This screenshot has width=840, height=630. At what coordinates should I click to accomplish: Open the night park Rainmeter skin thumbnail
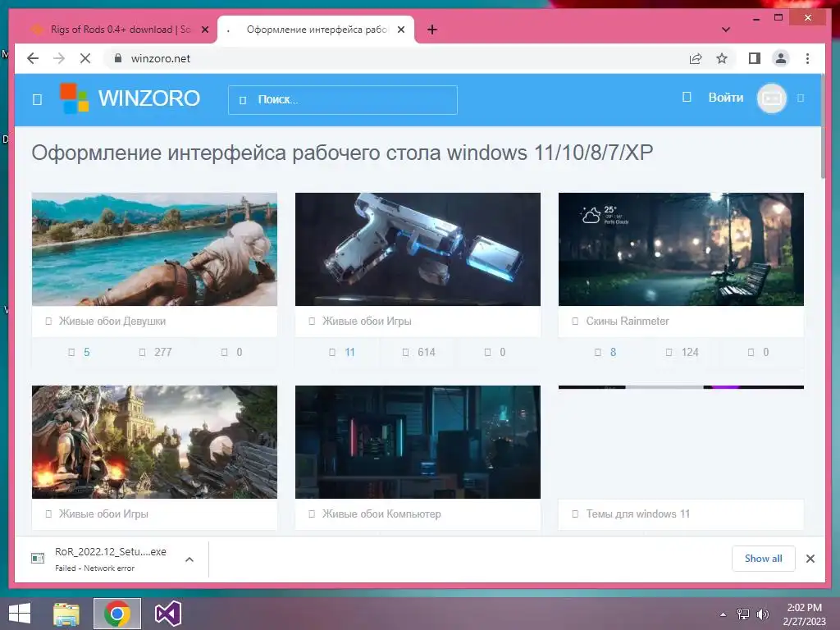[x=681, y=249]
